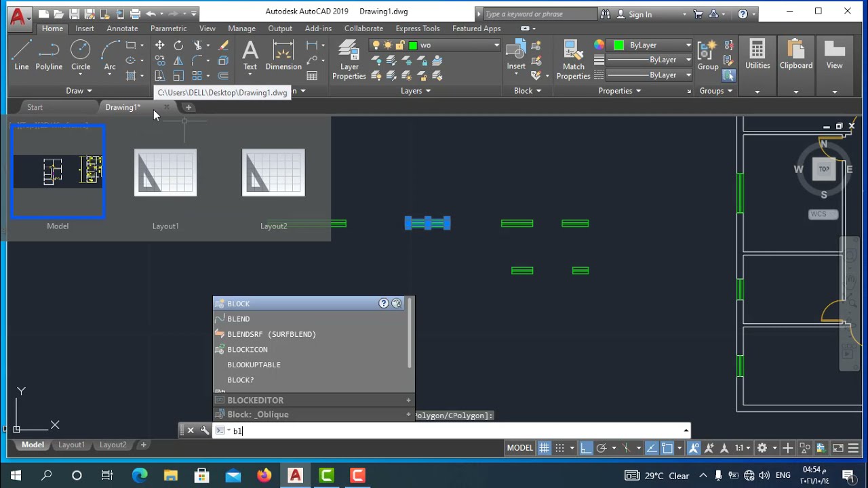Open annotation scale 1:1 dropdown
Screen dimensions: 868x488
click(743, 448)
